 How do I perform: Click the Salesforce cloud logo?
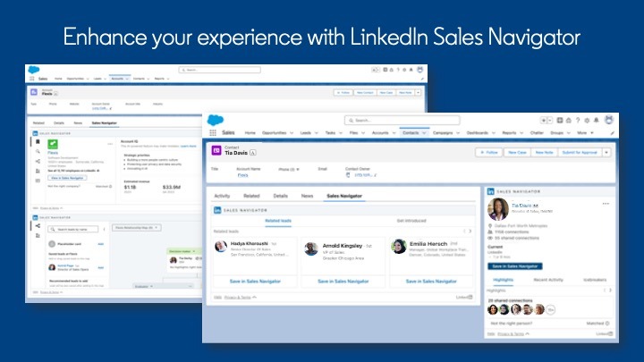coord(216,119)
